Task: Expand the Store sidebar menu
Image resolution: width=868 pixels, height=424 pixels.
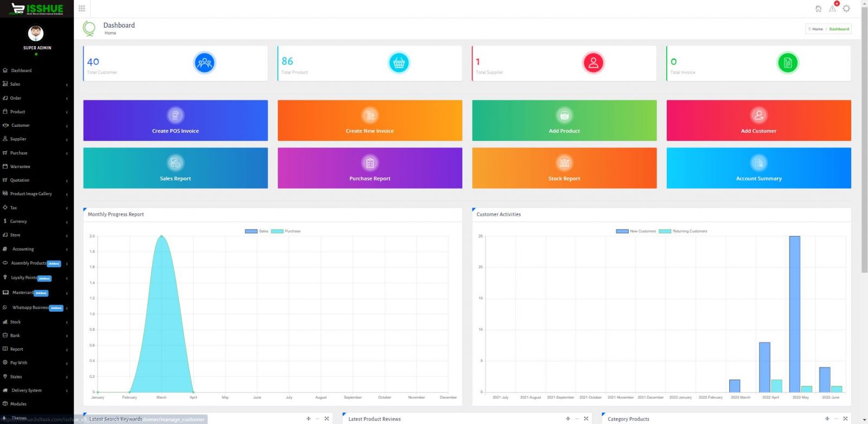Action: click(36, 235)
